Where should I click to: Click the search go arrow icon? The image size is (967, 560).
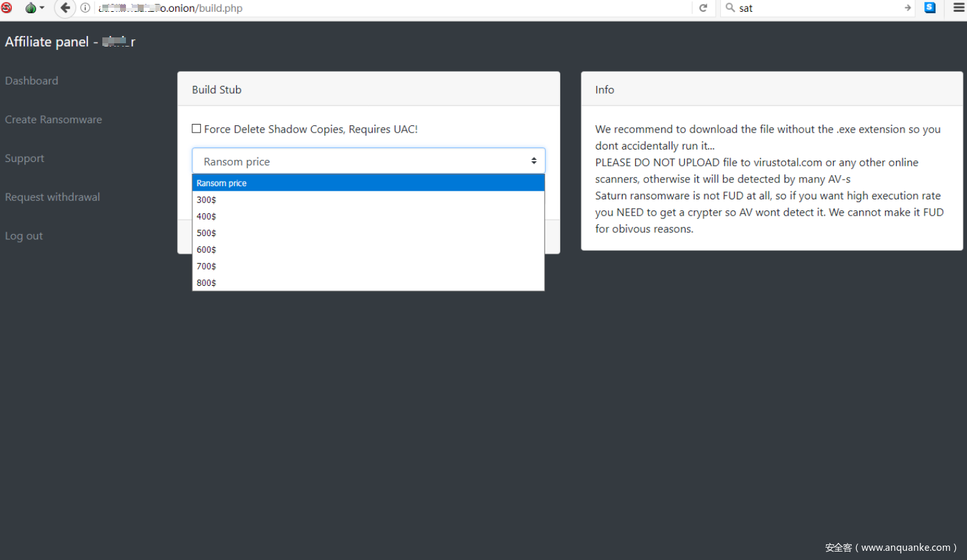pyautogui.click(x=908, y=8)
